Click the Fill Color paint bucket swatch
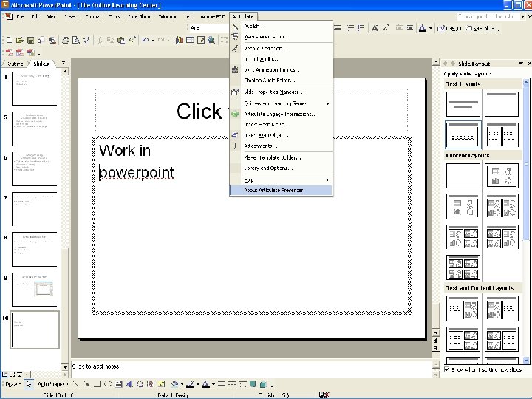The height and width of the screenshot is (399, 532). (x=174, y=384)
